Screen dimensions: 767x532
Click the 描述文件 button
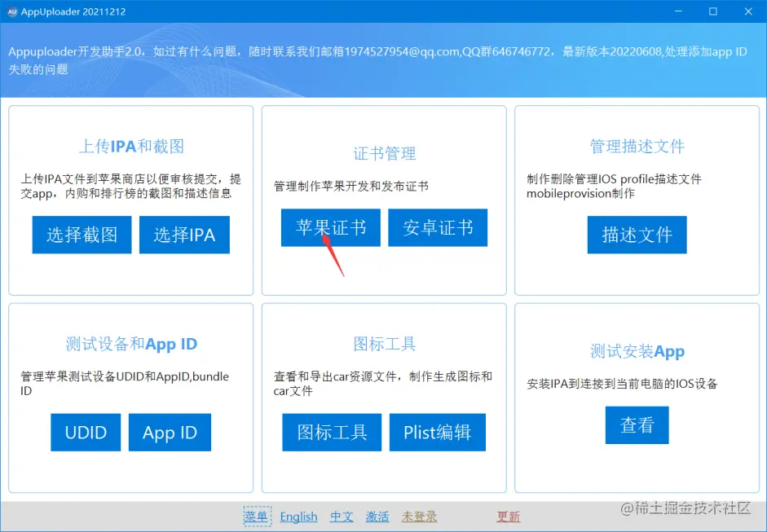[x=637, y=235]
